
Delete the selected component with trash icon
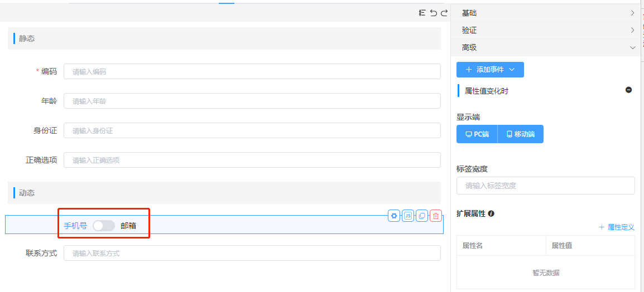[x=436, y=216]
